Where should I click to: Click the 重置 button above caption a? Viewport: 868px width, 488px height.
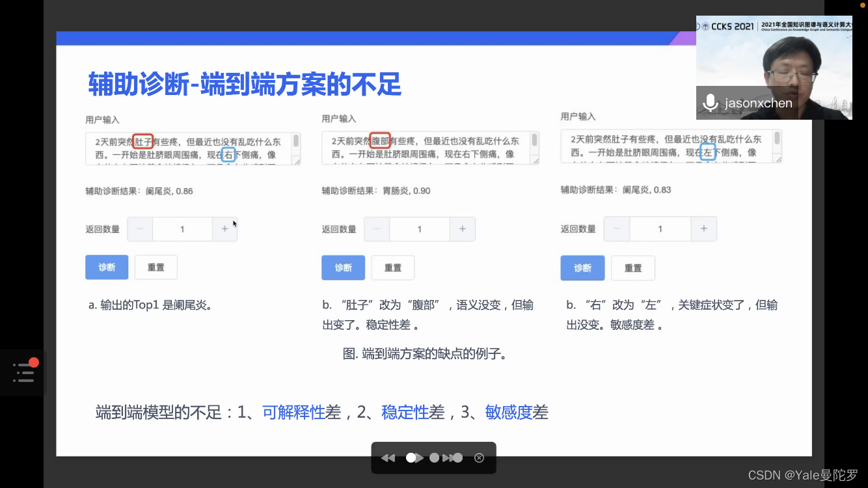[x=156, y=267]
